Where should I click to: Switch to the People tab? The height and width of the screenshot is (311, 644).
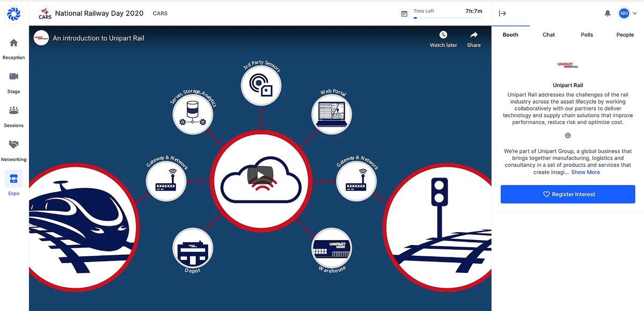[625, 35]
